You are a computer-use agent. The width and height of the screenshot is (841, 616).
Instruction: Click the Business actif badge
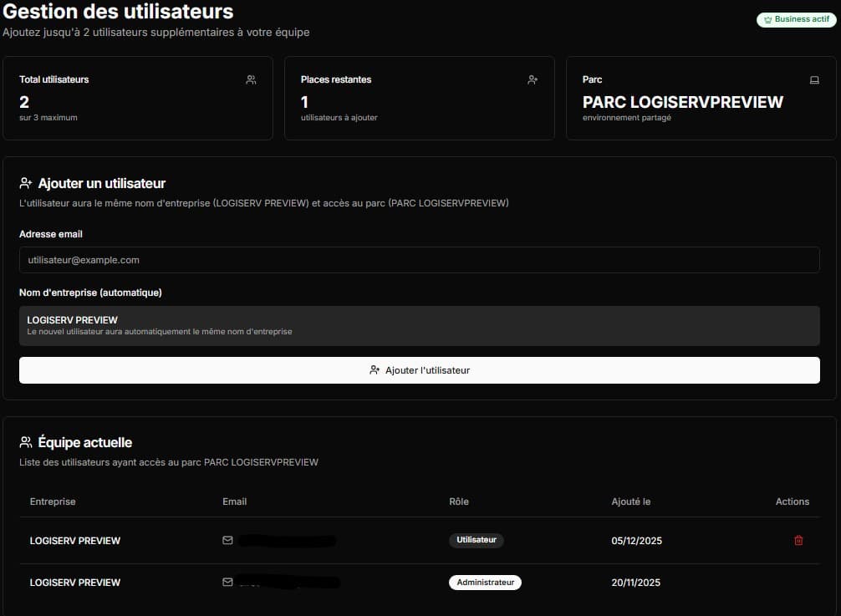click(x=796, y=19)
